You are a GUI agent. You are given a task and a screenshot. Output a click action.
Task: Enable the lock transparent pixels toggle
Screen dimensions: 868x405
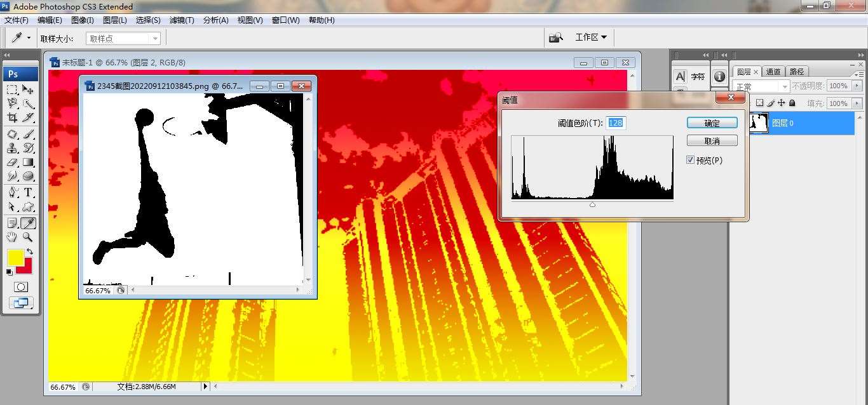759,103
